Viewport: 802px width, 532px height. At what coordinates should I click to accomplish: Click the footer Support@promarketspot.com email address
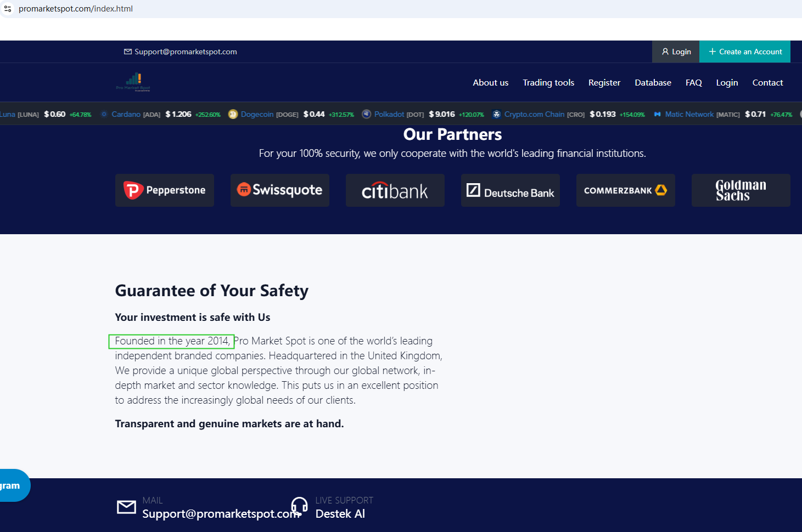pyautogui.click(x=221, y=514)
